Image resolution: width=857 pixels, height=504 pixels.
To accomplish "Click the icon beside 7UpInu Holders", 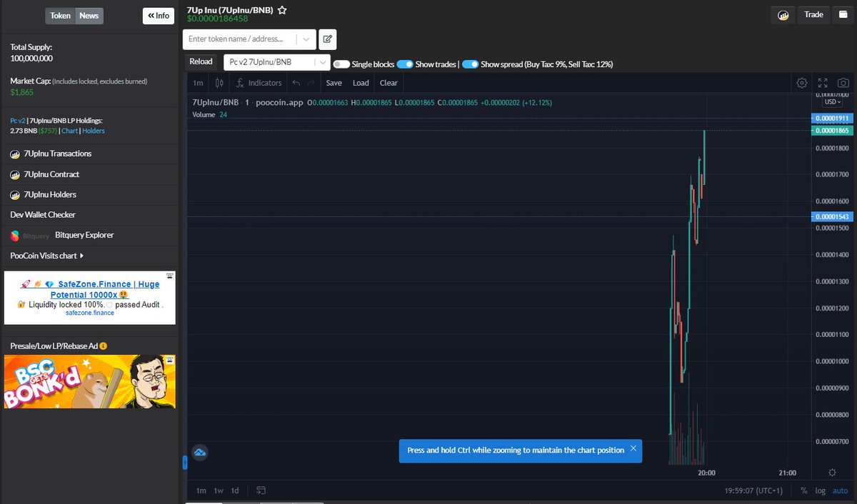I will pos(15,195).
